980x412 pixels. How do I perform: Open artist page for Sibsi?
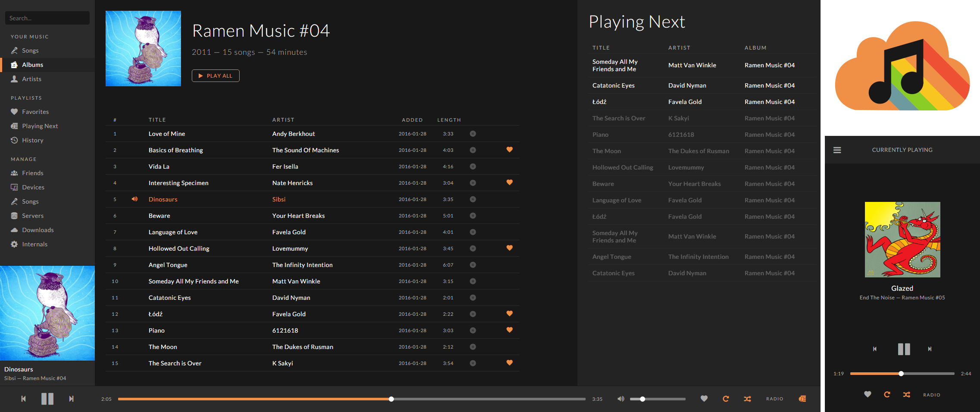(278, 199)
